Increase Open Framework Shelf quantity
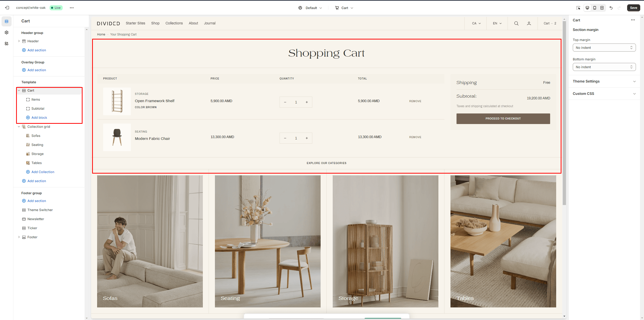The height and width of the screenshot is (320, 644). (307, 102)
